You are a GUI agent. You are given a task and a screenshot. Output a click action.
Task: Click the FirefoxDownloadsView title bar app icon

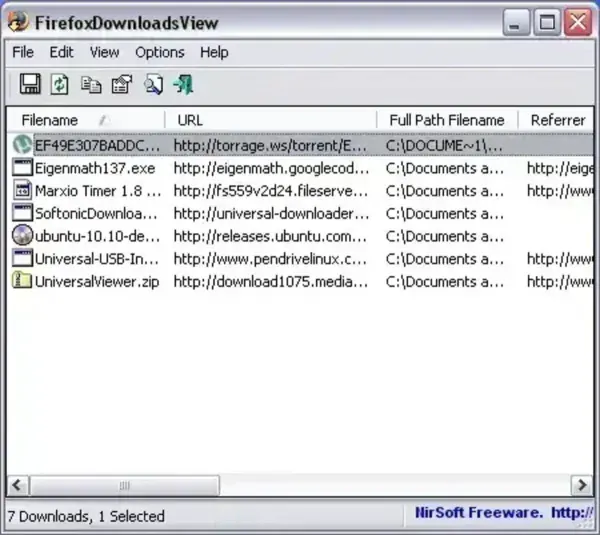[18, 21]
